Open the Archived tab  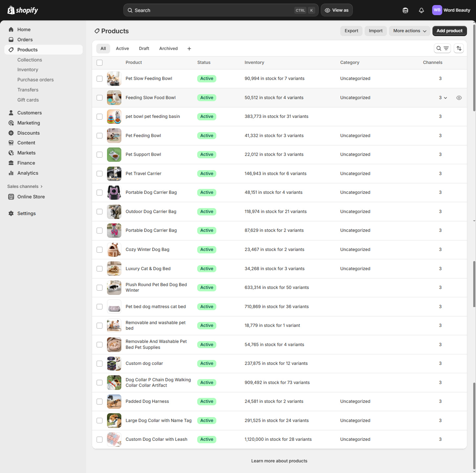168,49
